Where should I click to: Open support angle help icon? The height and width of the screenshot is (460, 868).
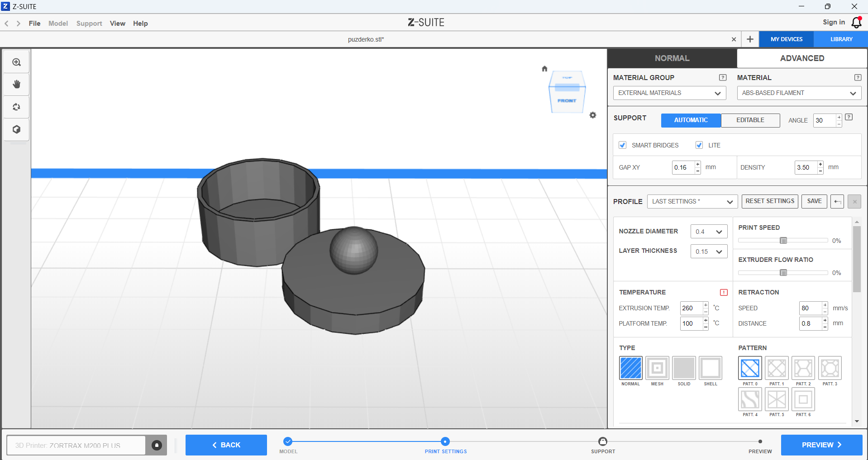849,117
